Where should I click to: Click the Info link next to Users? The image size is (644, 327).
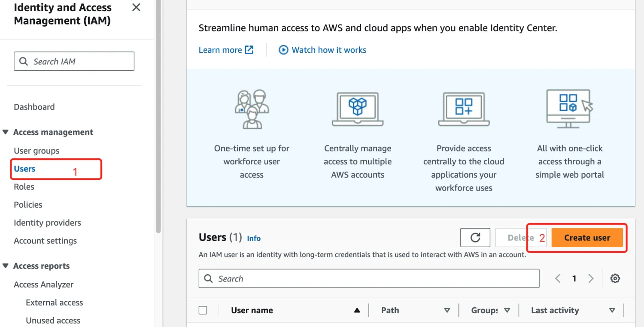pyautogui.click(x=254, y=238)
